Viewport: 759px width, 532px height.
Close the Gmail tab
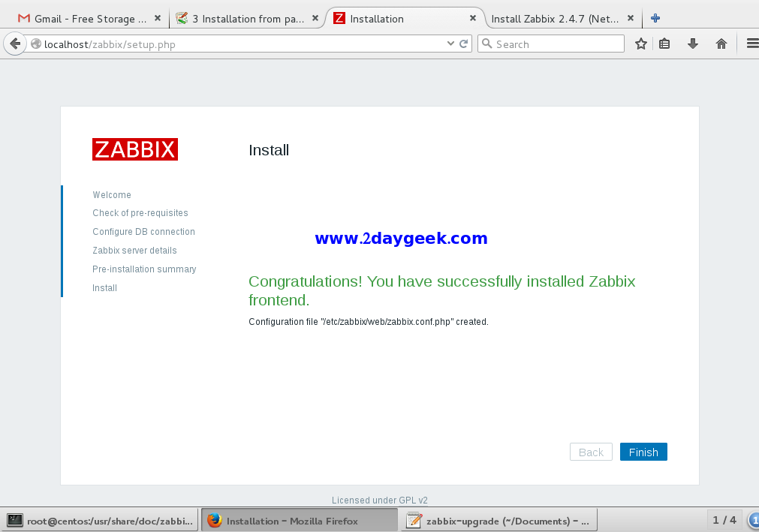click(158, 18)
